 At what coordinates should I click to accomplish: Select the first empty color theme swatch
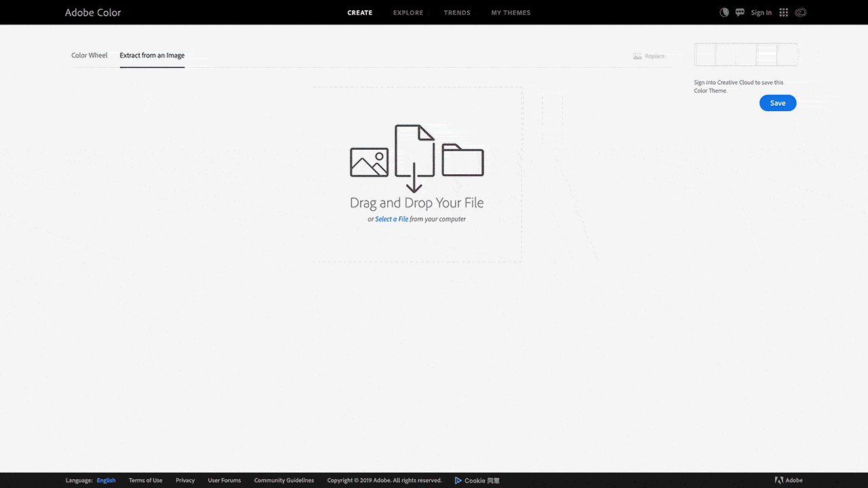point(705,54)
